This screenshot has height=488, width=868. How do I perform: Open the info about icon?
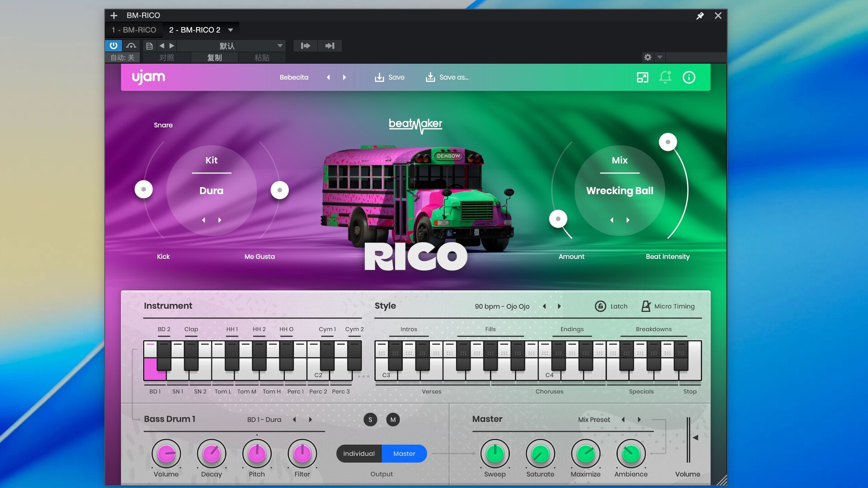tap(689, 77)
